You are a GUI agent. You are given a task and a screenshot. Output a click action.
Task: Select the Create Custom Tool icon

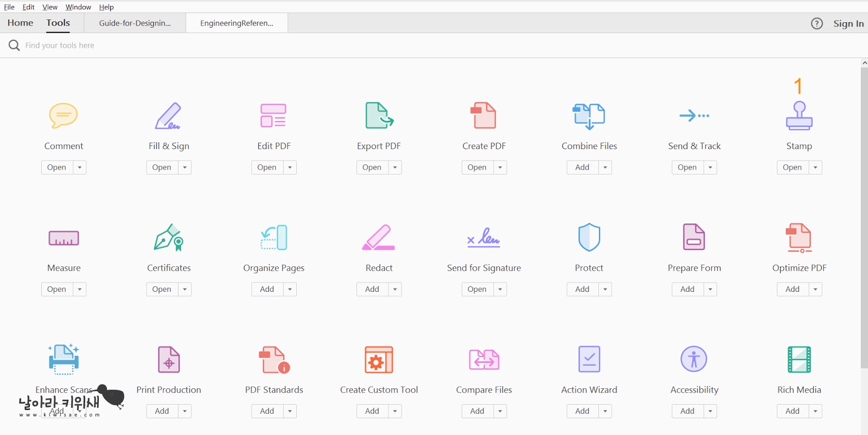click(379, 360)
